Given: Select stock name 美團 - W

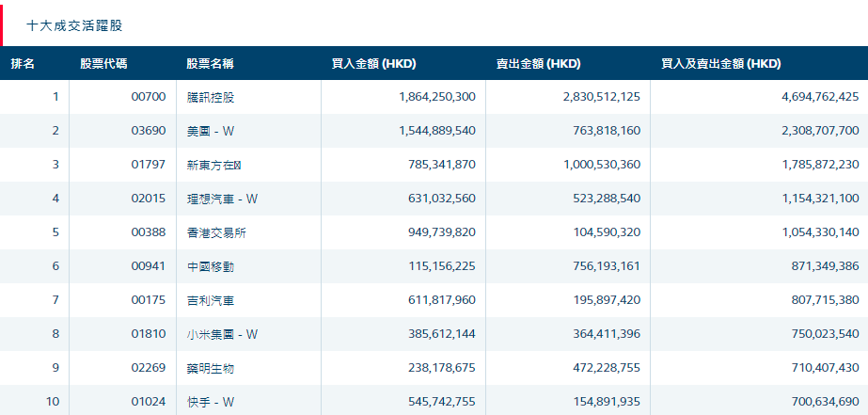Looking at the screenshot, I should tap(211, 132).
